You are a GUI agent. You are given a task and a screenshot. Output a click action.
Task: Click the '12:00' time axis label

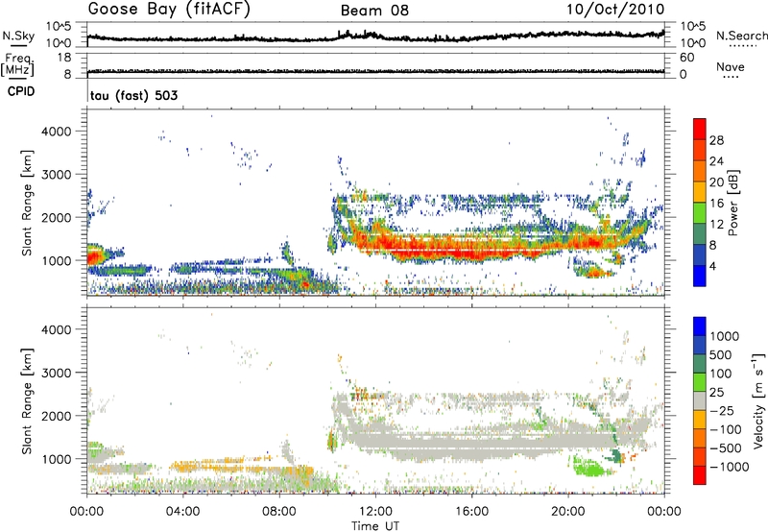coord(375,512)
